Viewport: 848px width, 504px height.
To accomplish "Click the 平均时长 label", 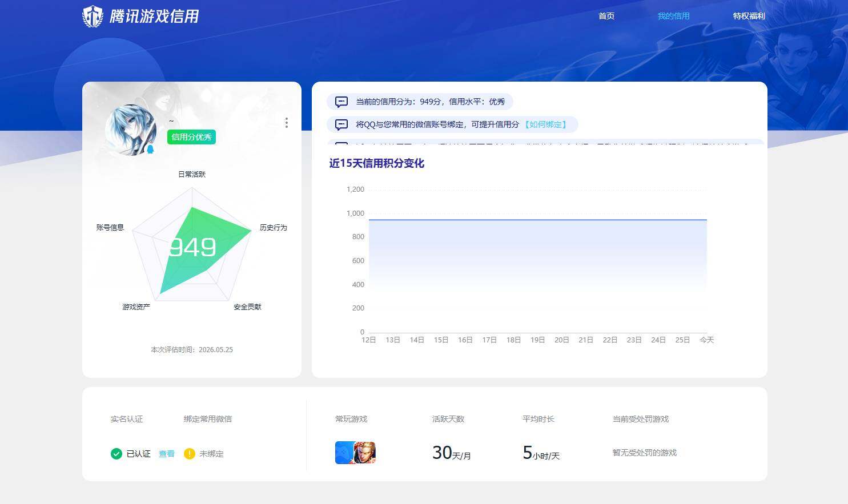I will point(538,419).
